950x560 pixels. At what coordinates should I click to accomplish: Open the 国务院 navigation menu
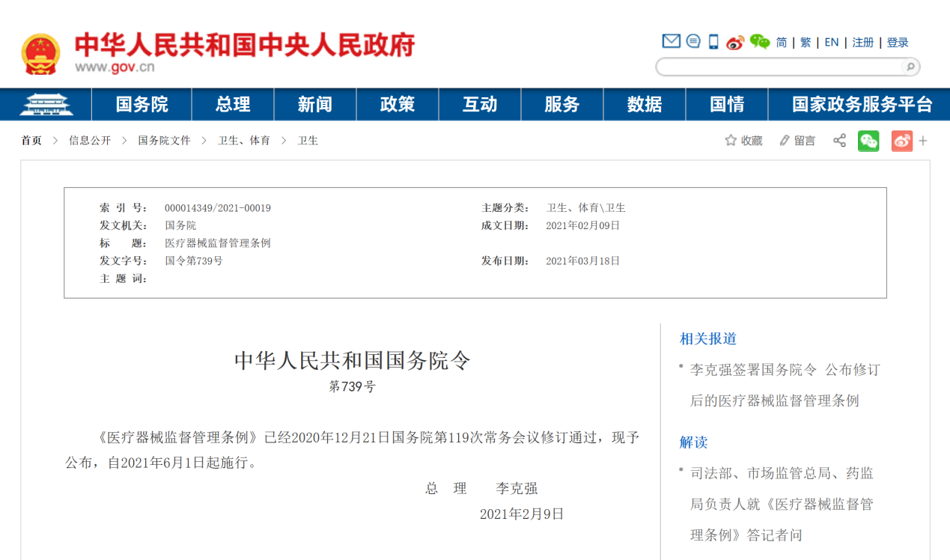pyautogui.click(x=141, y=104)
